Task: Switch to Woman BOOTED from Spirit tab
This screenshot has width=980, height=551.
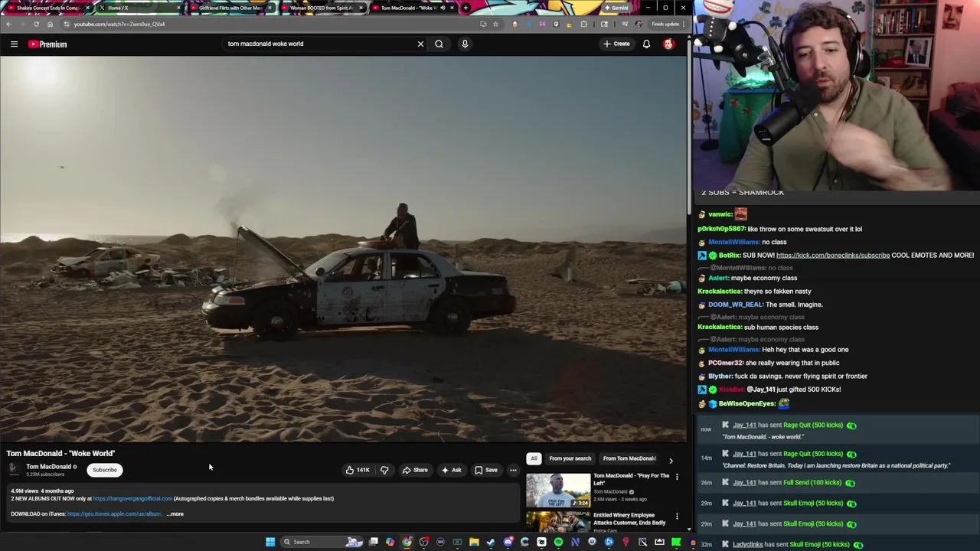Action: coord(322,8)
